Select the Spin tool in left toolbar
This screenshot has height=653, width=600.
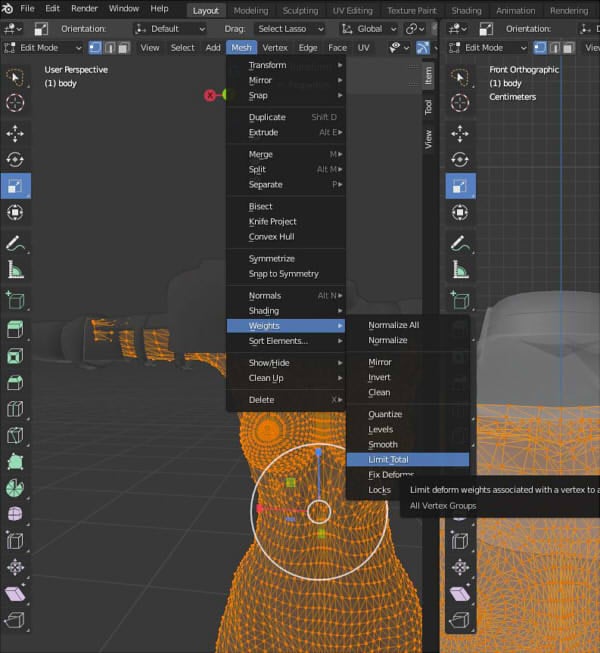[15, 488]
